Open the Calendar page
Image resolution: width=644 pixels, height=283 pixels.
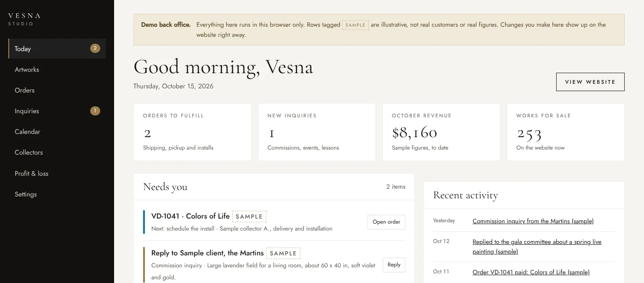pos(57,132)
